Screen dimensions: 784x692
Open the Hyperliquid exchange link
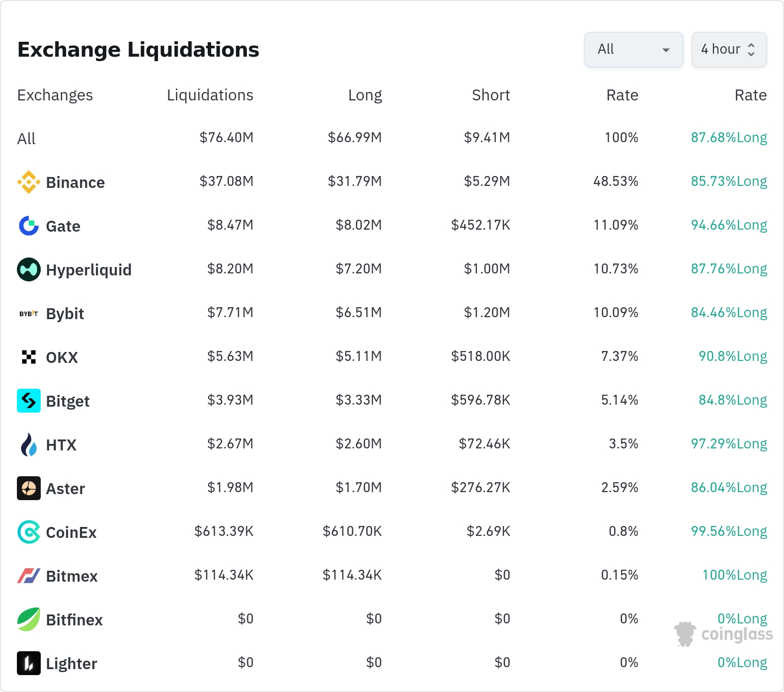pos(88,270)
